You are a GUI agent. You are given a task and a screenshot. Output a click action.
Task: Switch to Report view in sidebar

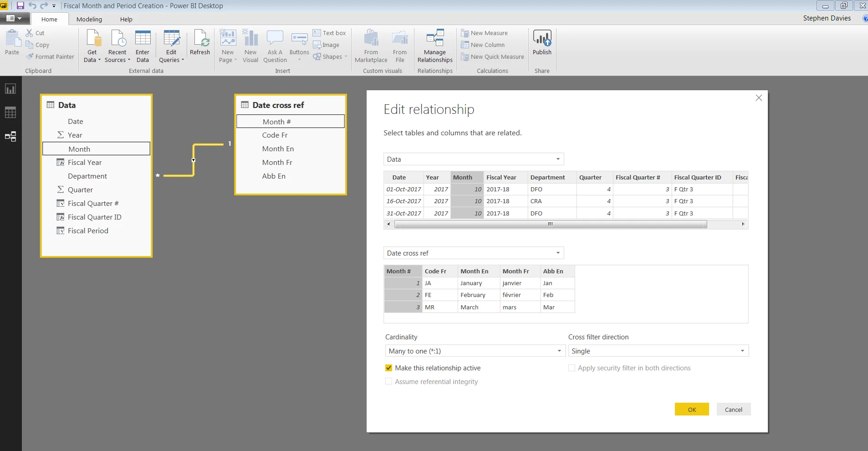(x=10, y=89)
